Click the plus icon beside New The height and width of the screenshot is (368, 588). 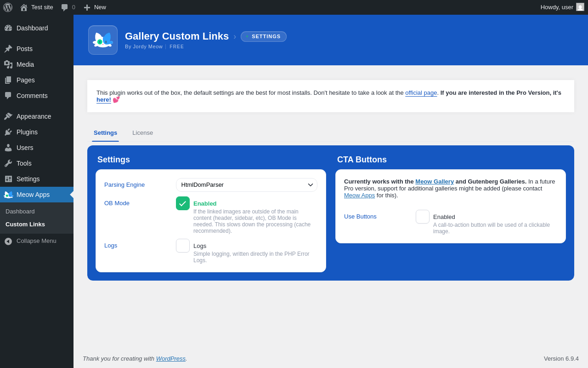tap(87, 7)
